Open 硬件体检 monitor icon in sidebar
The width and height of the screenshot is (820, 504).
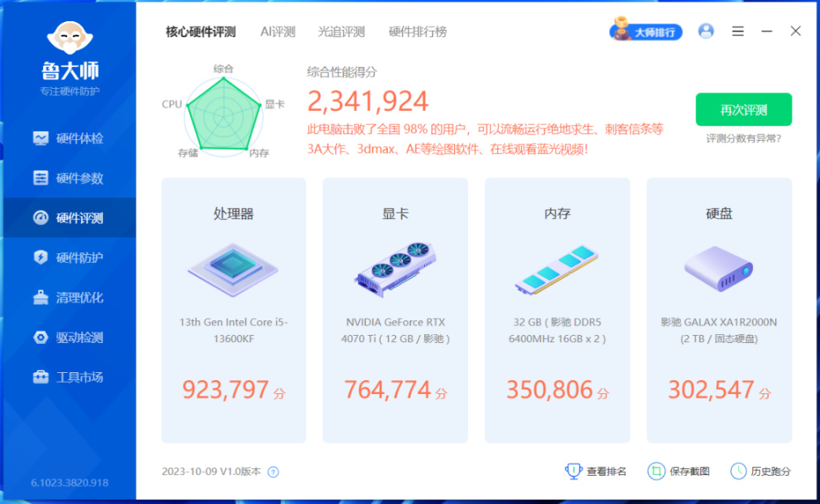click(40, 138)
